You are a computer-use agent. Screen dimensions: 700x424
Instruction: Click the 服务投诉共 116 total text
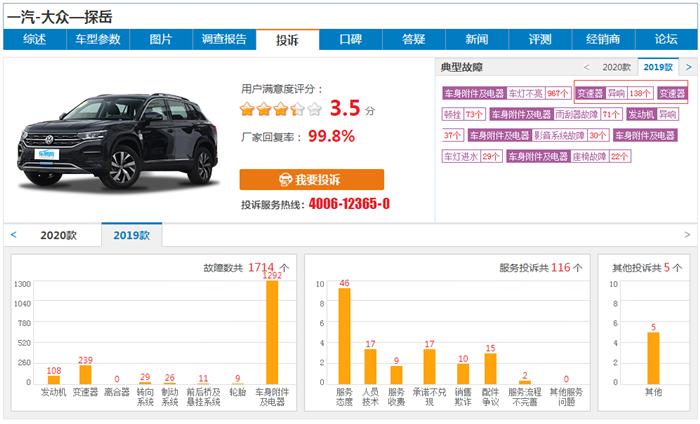pyautogui.click(x=541, y=267)
